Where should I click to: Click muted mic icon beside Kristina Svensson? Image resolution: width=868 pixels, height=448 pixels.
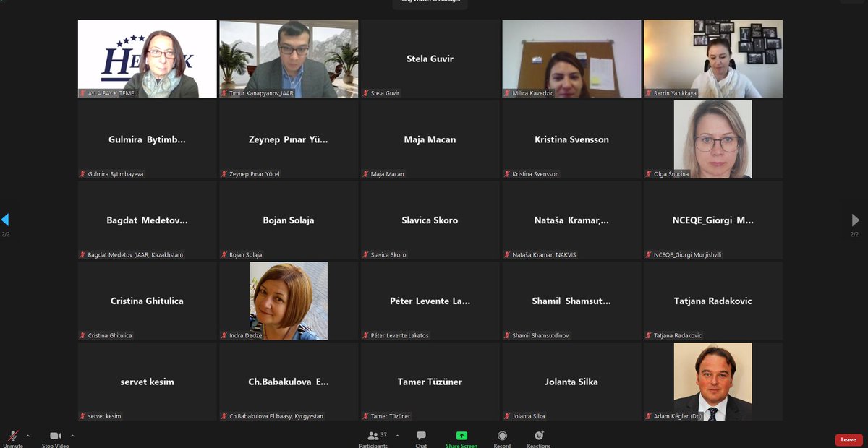pos(507,174)
